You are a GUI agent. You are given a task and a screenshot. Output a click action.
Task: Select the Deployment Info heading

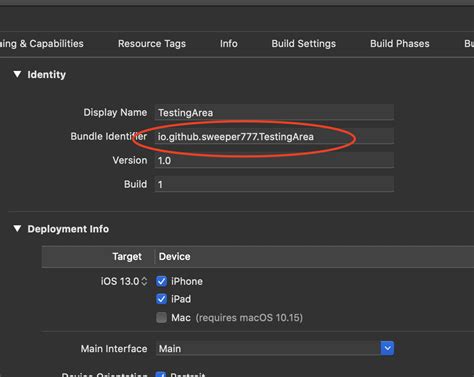[68, 229]
